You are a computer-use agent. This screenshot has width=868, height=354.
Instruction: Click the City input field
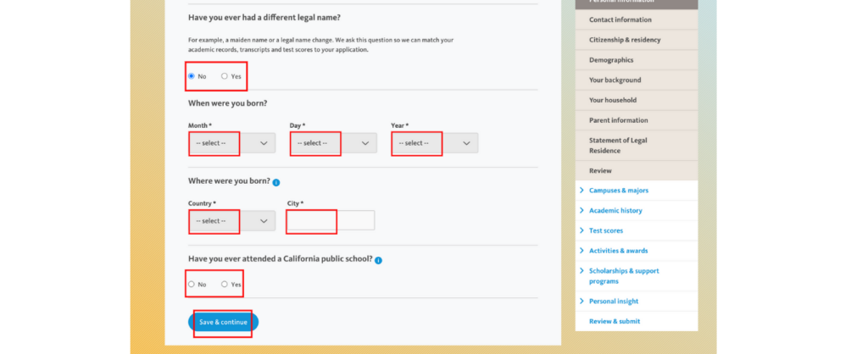[331, 220]
